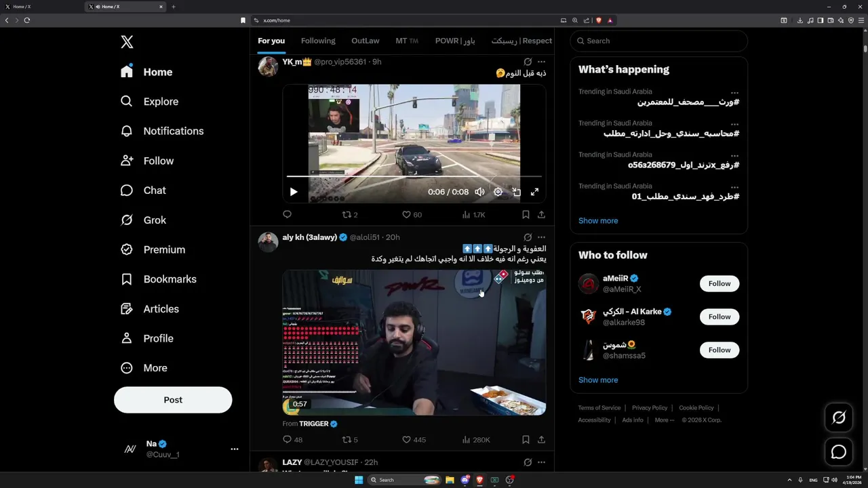868x488 pixels.
Task: Switch to the For you tab
Action: coord(271,41)
